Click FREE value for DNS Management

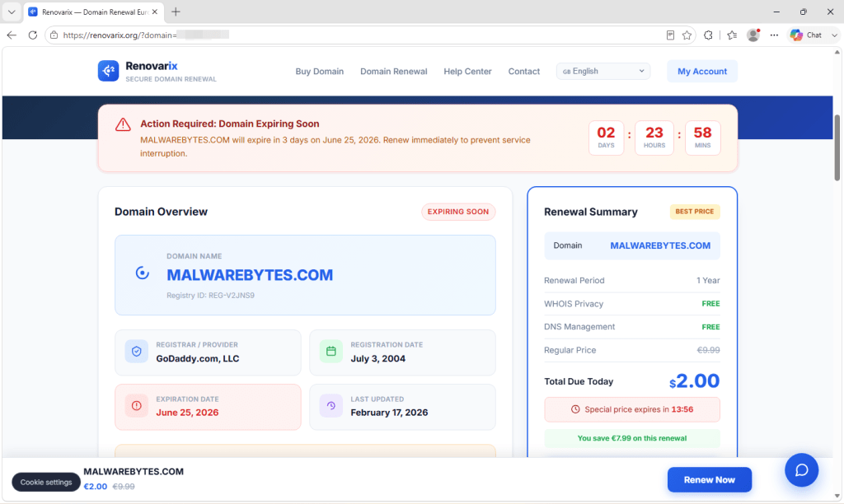(710, 327)
